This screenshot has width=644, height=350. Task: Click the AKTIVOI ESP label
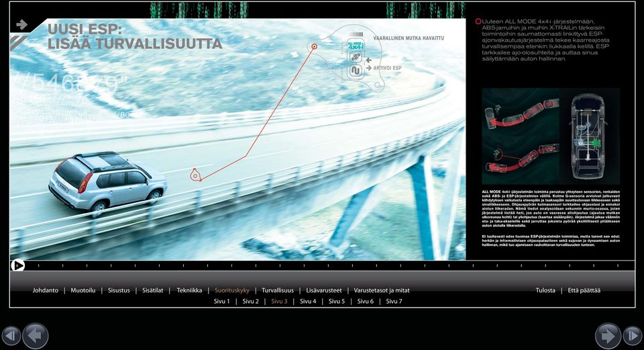[x=387, y=69]
